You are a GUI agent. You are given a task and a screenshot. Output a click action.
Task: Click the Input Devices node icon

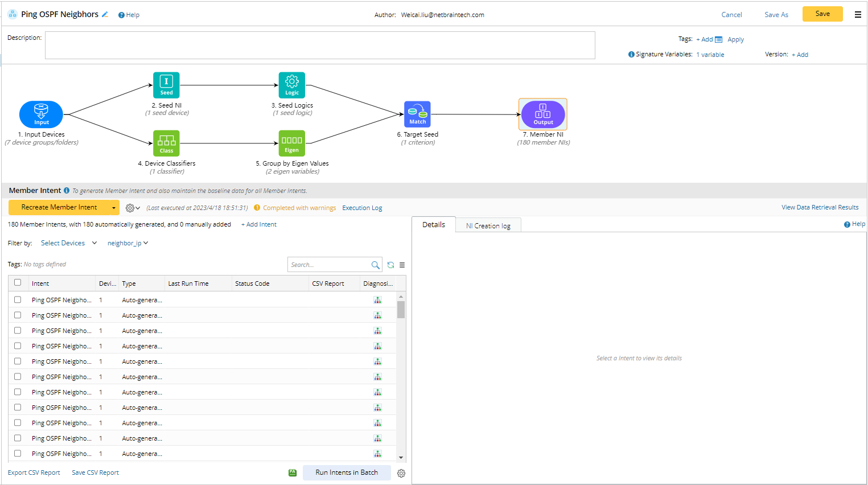(41, 114)
